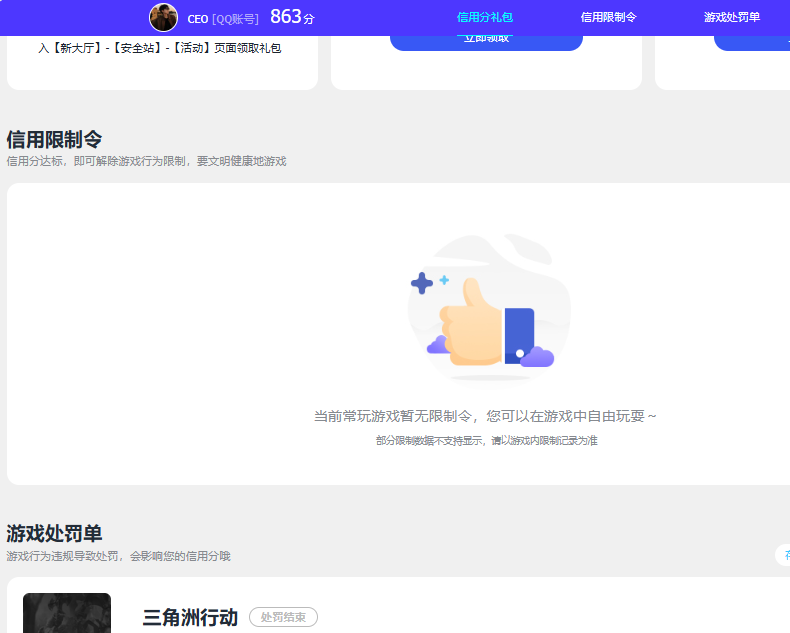
Task: Click the 信用限制令 section heading
Action: click(x=54, y=140)
